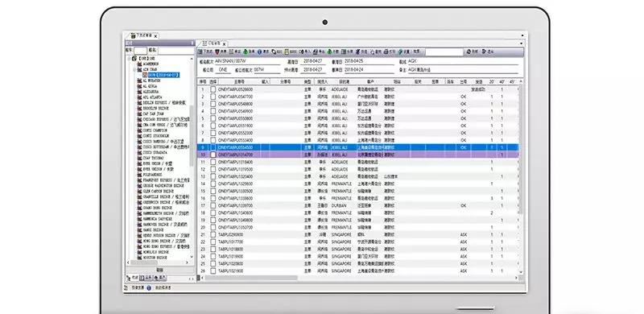Click the pin toggle in the left panel title bar
This screenshot has height=314, width=644.
192,43
